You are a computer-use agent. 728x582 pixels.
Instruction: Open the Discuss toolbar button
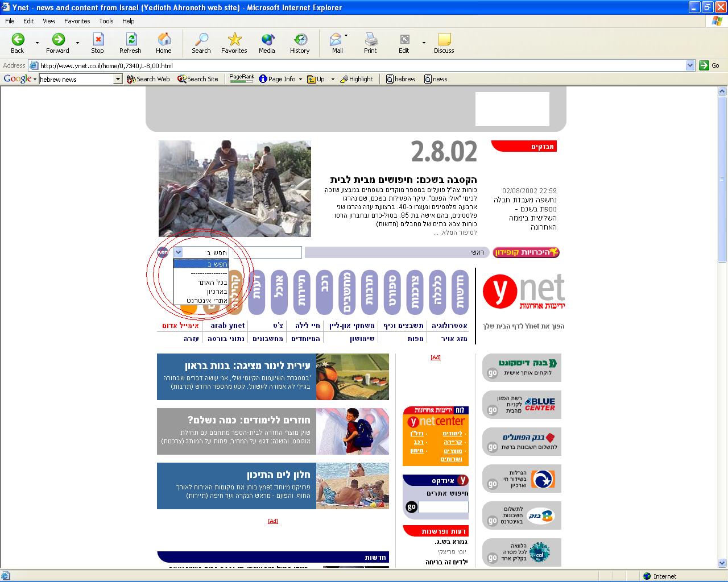[444, 43]
